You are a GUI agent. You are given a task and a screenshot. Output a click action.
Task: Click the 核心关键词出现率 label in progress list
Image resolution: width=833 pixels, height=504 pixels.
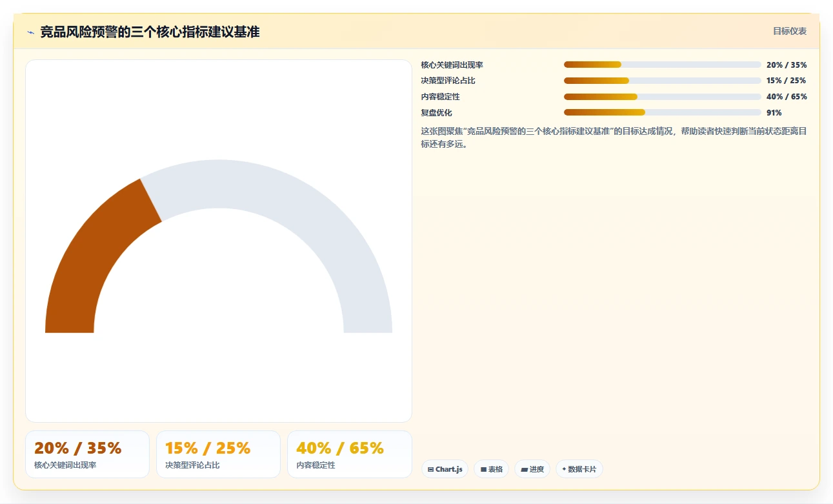click(452, 65)
